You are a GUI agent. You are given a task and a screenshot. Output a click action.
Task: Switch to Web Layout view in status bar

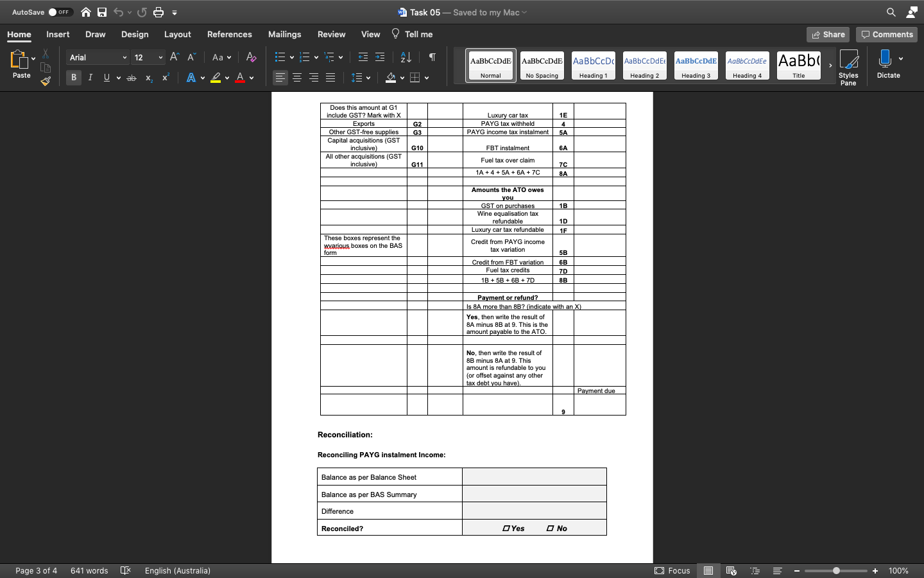pyautogui.click(x=731, y=570)
